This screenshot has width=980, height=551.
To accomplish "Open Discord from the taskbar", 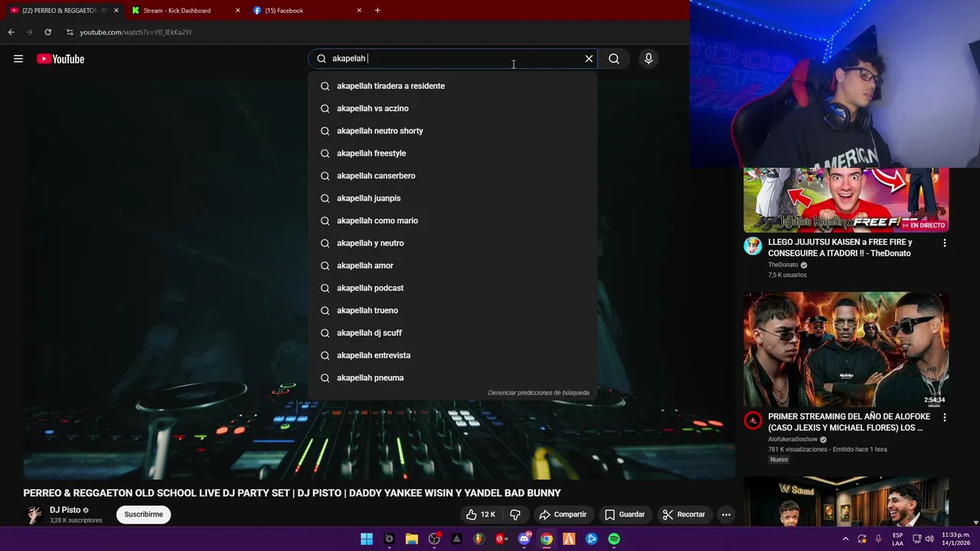I will pos(524,539).
